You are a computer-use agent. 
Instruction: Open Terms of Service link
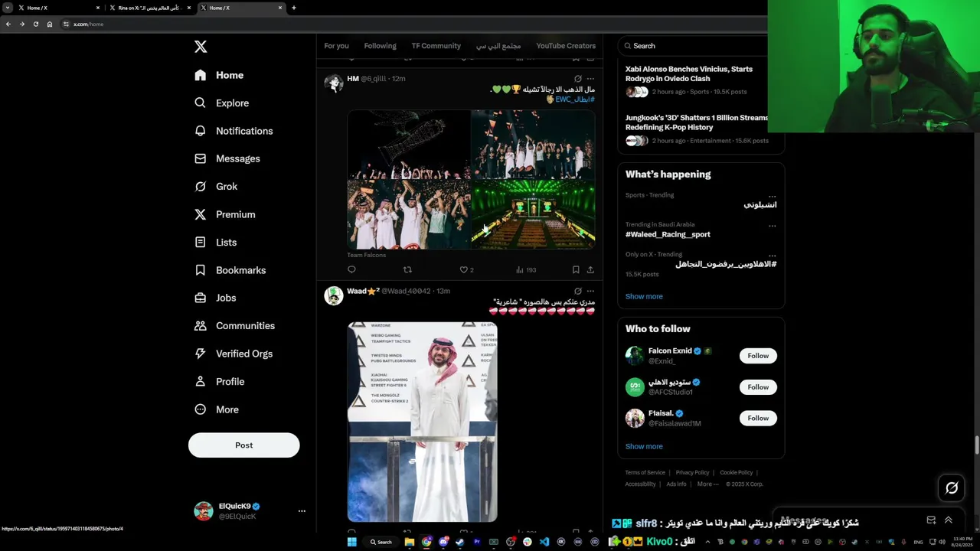click(645, 473)
